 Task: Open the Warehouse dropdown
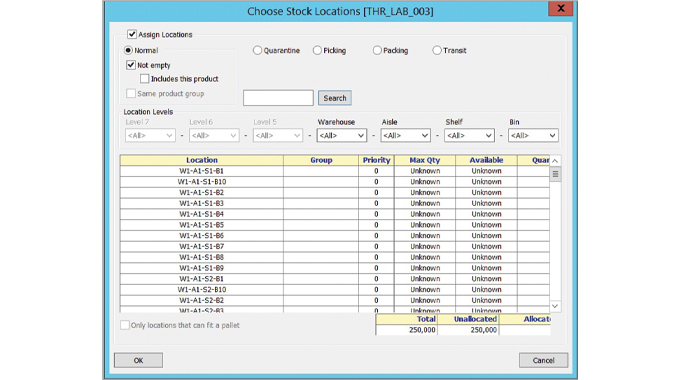pos(342,135)
